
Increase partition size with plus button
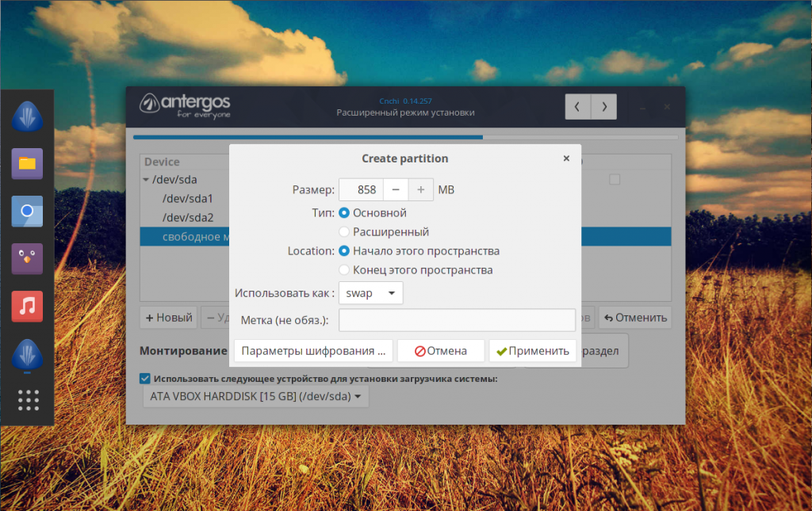tap(420, 190)
